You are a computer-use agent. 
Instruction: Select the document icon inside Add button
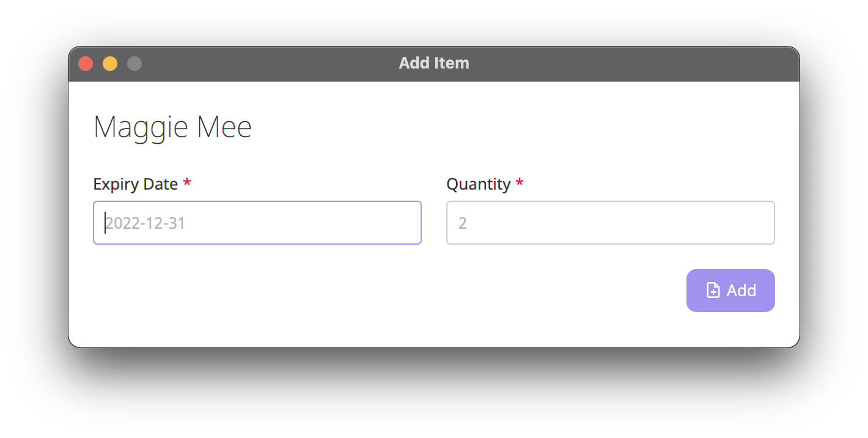(713, 290)
